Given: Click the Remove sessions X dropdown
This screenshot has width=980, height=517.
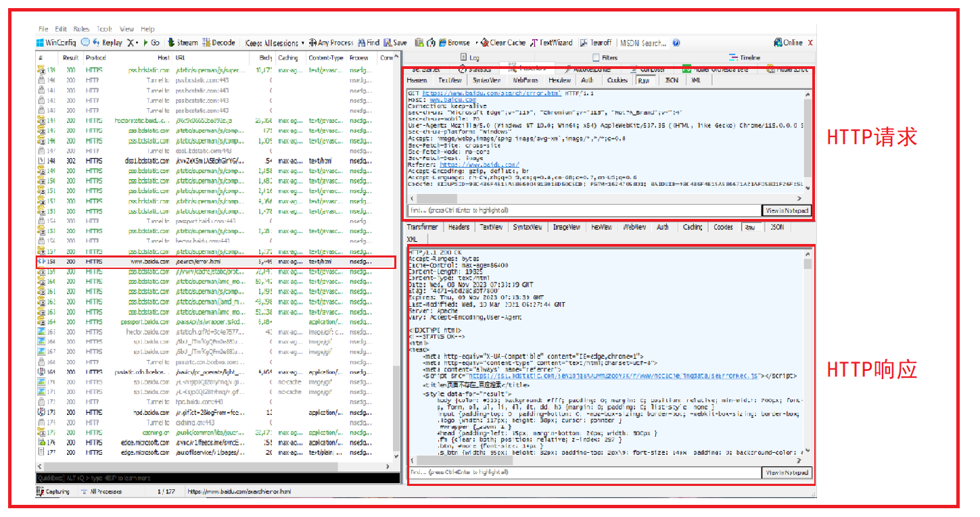Looking at the screenshot, I should pyautogui.click(x=133, y=43).
